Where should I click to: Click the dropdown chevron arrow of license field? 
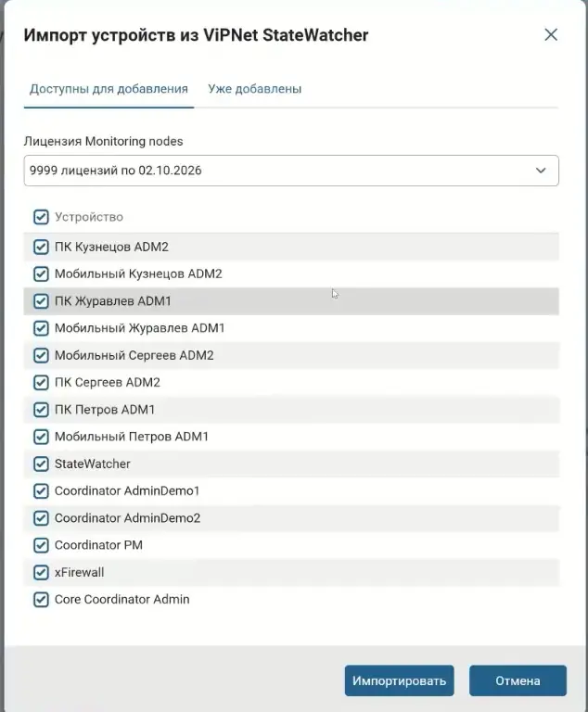click(541, 171)
